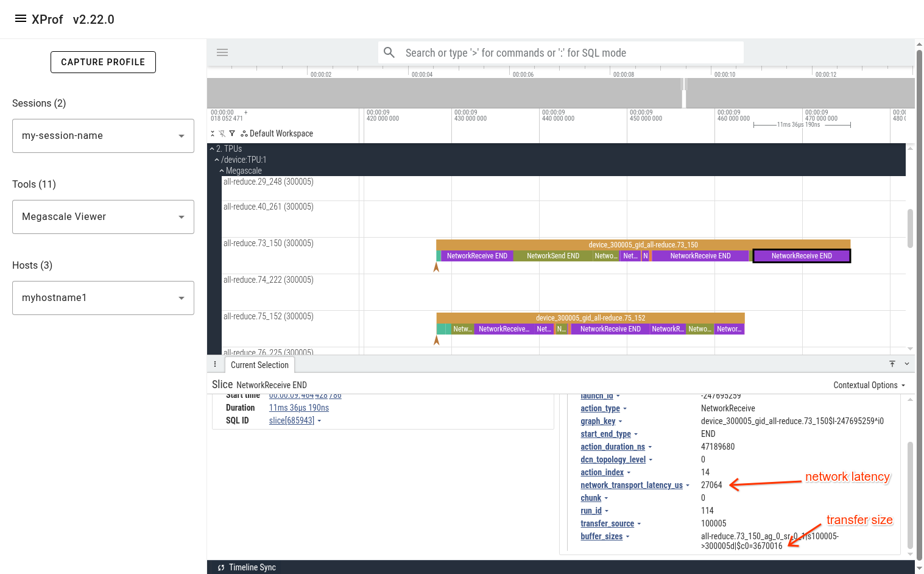Image resolution: width=924 pixels, height=574 pixels.
Task: Select the collapse tracks icon near Default Workspace
Action: point(212,133)
